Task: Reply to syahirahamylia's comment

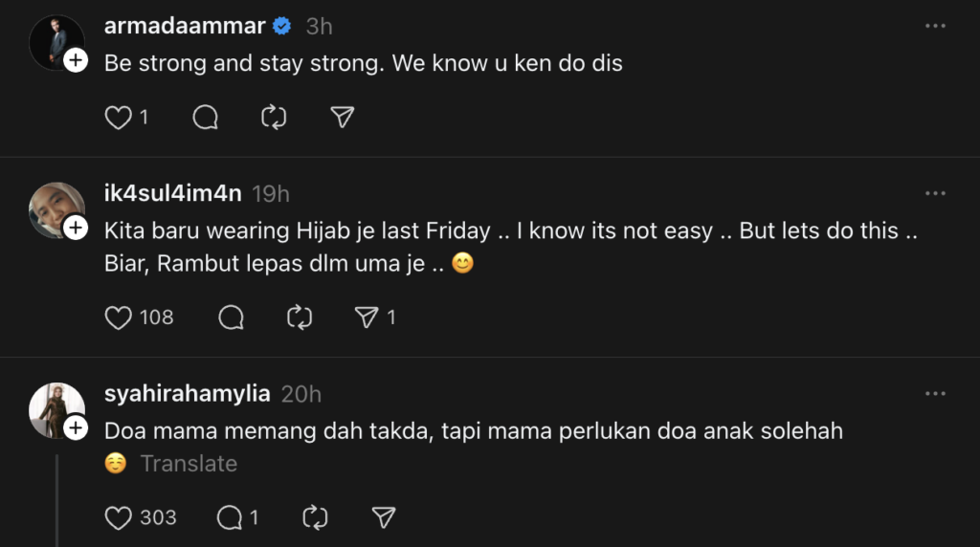Action: tap(230, 518)
